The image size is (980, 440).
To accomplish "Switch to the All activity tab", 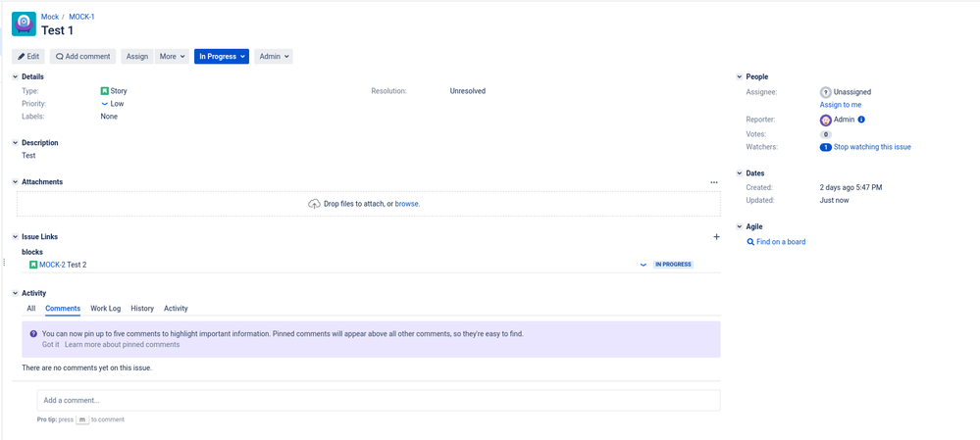I will 31,309.
